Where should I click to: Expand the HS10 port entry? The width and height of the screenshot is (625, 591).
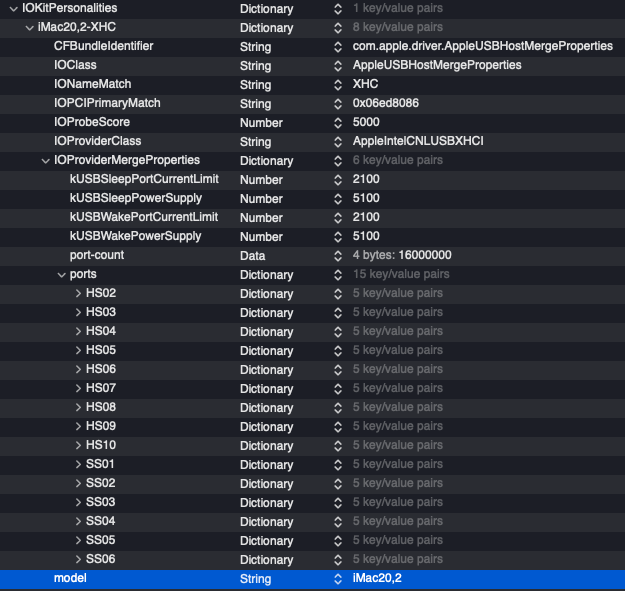(78, 445)
